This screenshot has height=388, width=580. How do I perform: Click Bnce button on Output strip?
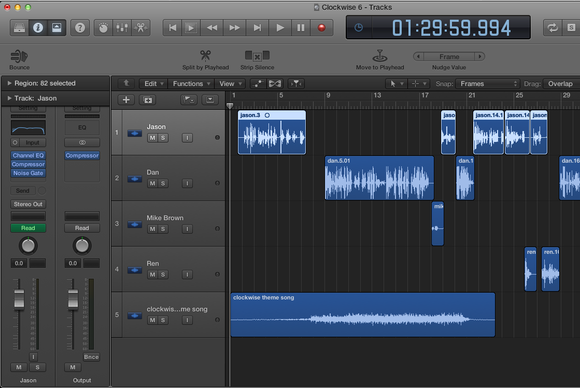pyautogui.click(x=91, y=357)
